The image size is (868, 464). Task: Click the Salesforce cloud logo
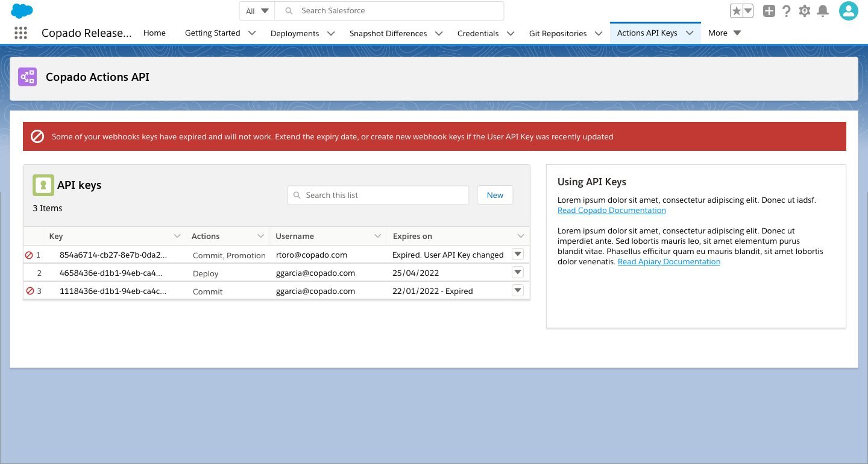[x=22, y=11]
